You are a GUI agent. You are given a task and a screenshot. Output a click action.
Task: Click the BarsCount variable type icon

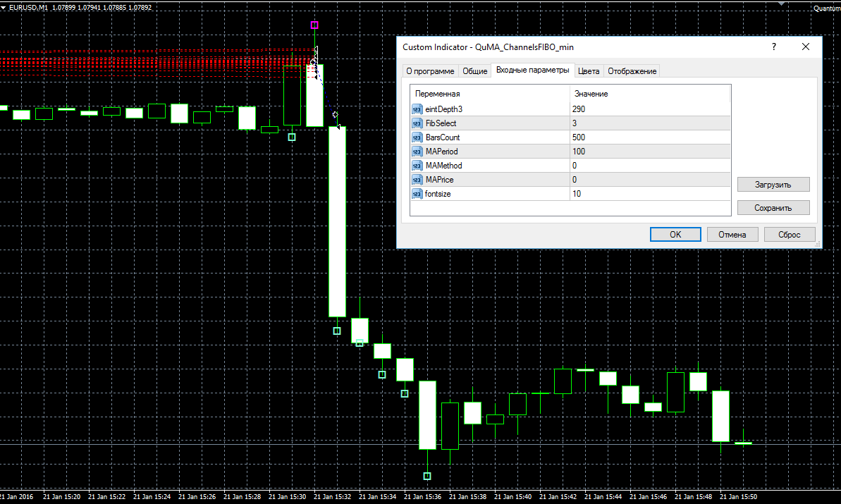[x=417, y=137]
